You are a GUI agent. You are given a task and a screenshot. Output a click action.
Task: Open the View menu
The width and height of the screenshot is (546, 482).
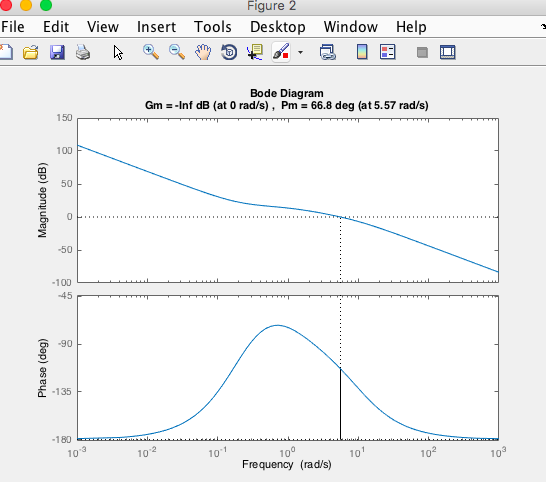(x=103, y=27)
